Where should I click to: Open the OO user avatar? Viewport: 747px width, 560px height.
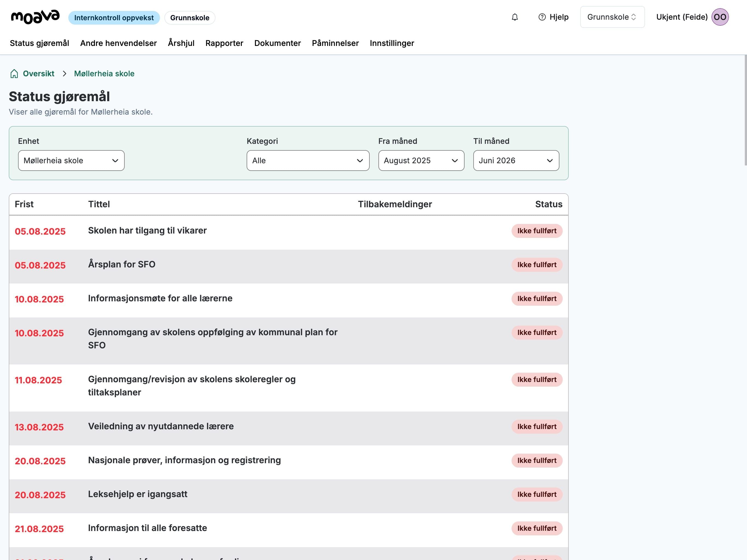(720, 17)
